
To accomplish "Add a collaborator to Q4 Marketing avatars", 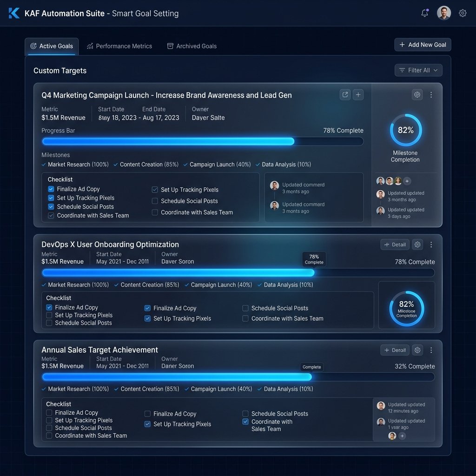I will (407, 181).
